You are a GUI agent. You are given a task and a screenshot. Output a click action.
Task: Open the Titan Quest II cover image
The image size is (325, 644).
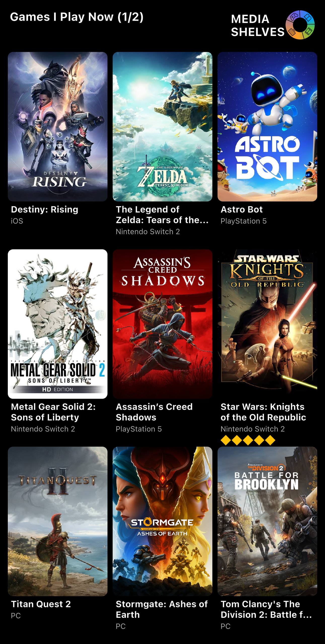[x=58, y=521]
